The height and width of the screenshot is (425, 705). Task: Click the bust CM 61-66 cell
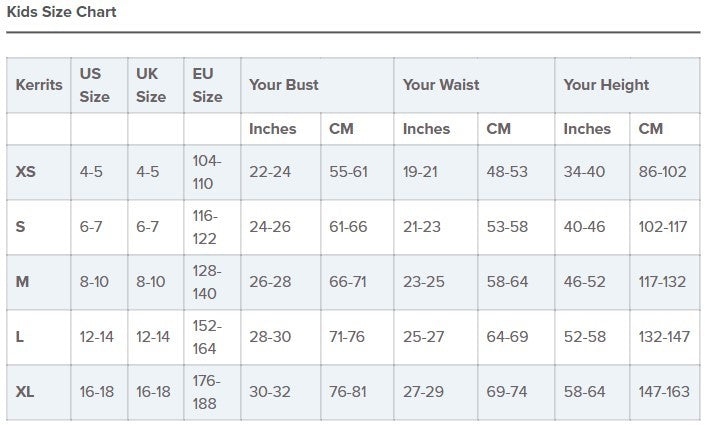point(348,227)
